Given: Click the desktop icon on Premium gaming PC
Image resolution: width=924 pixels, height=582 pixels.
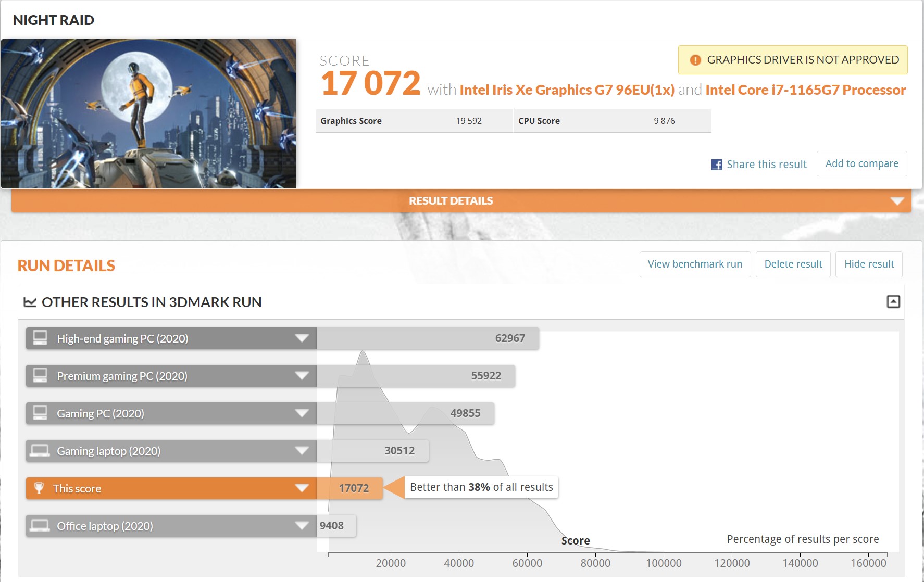Looking at the screenshot, I should tap(40, 375).
